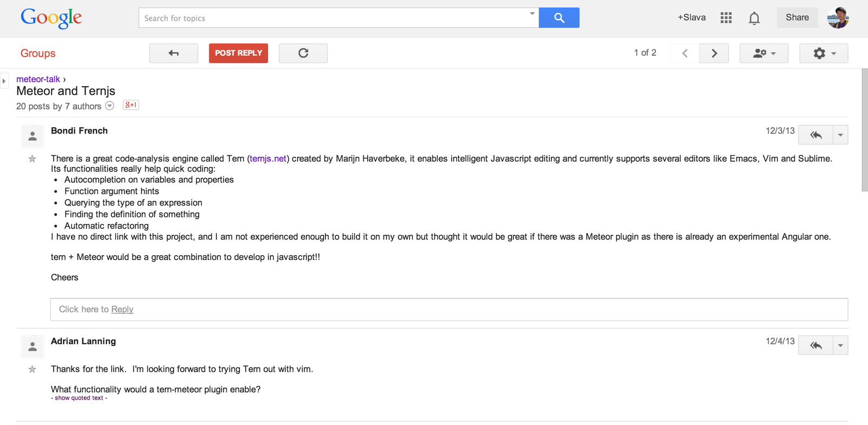Open Bondi French's avatar
868x425 pixels.
33,136
